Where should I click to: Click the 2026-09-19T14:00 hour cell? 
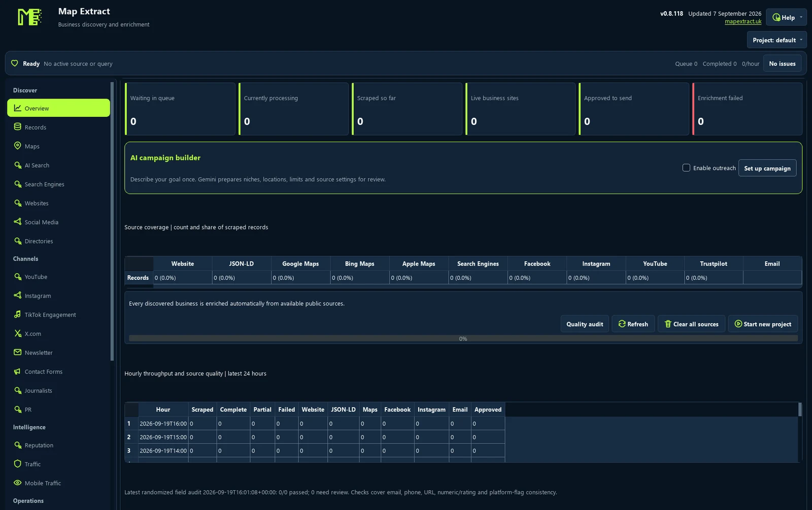163,451
